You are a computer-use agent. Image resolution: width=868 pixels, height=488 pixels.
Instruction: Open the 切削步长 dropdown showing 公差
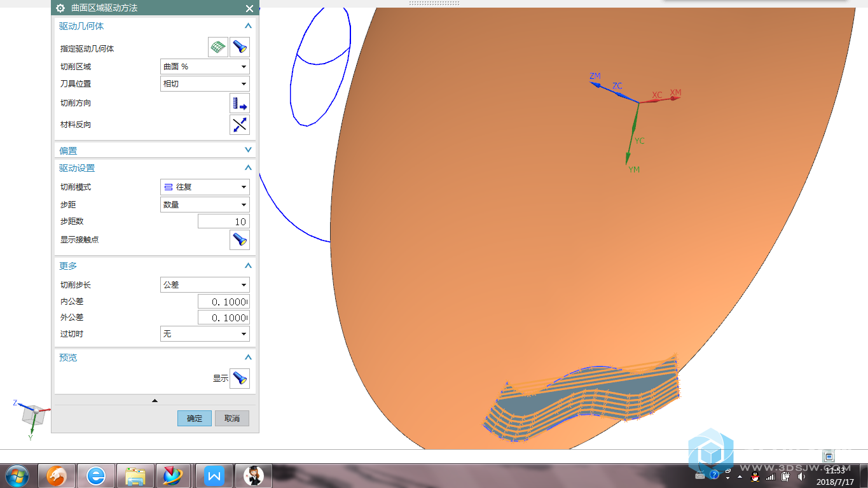click(205, 284)
